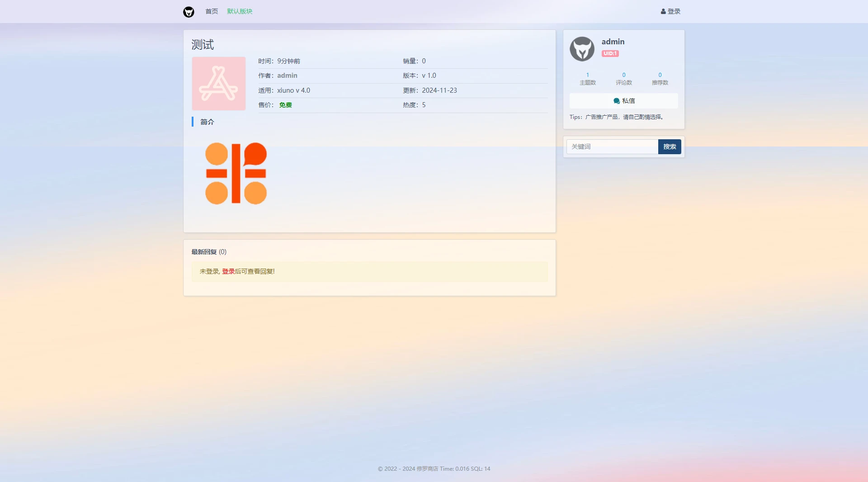Open the admin username in profile card

[x=613, y=42]
